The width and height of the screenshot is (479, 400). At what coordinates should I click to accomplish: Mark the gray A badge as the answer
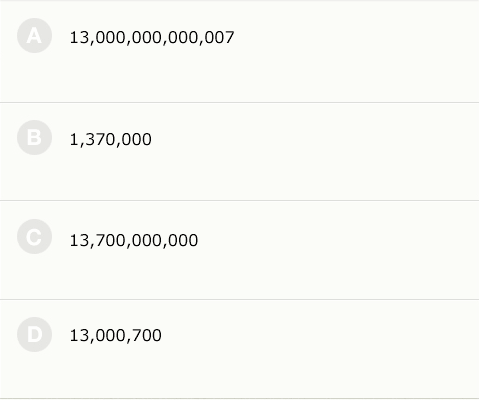pos(34,35)
